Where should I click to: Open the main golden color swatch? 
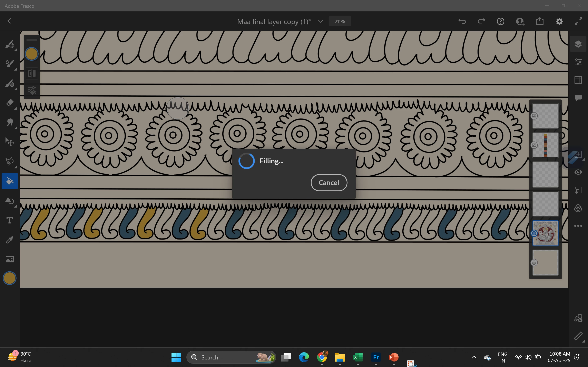[10, 278]
